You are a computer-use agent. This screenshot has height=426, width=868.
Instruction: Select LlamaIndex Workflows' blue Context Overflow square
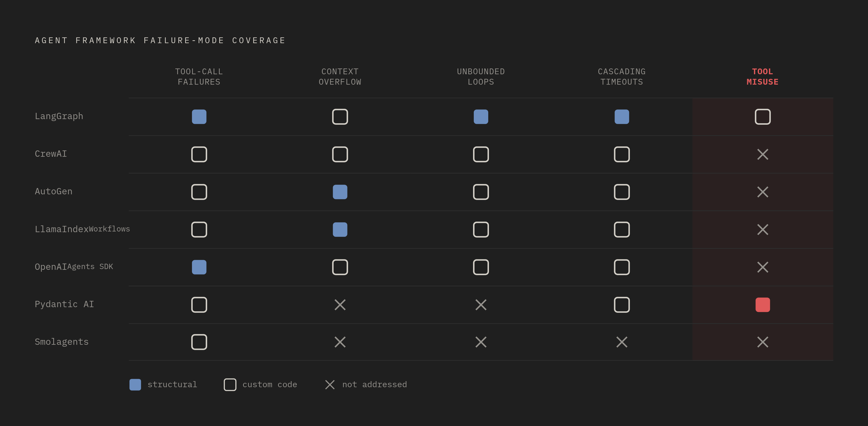click(x=340, y=230)
